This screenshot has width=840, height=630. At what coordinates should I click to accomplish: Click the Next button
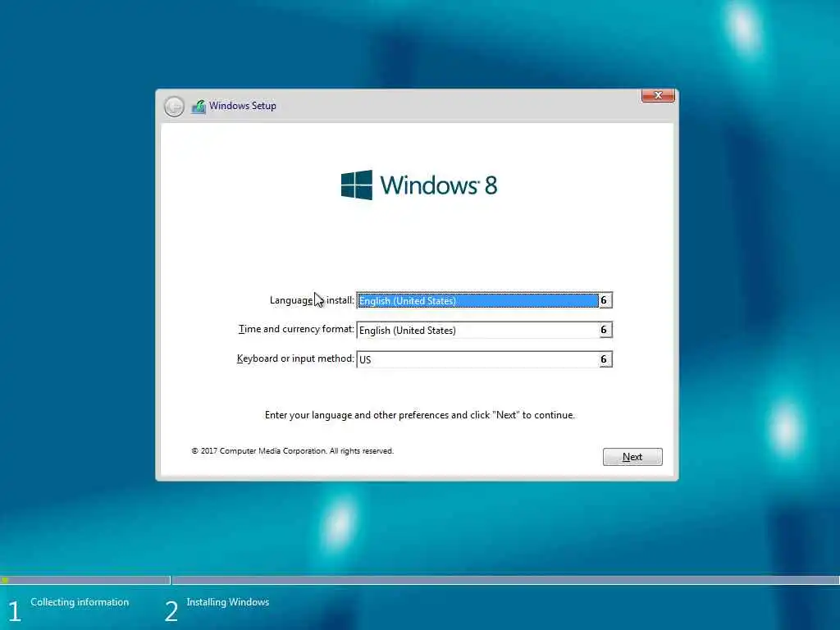click(632, 456)
